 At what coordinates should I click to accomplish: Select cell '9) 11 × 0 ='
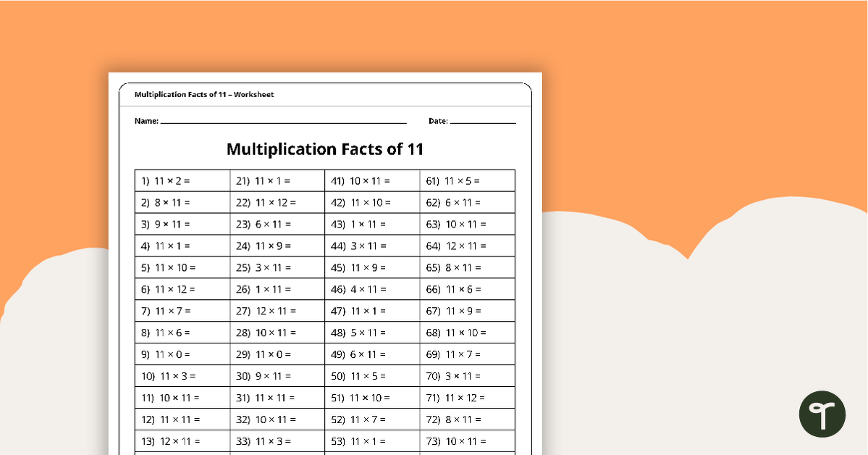182,354
